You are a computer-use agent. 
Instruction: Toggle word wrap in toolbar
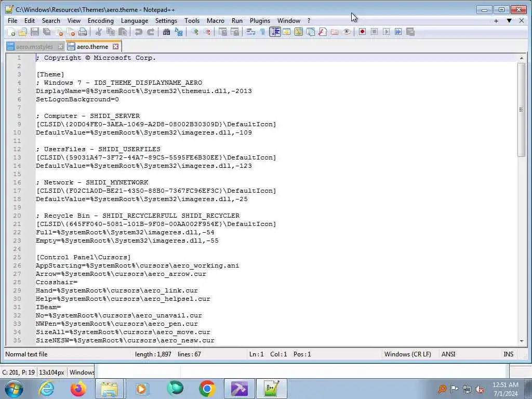(x=251, y=32)
